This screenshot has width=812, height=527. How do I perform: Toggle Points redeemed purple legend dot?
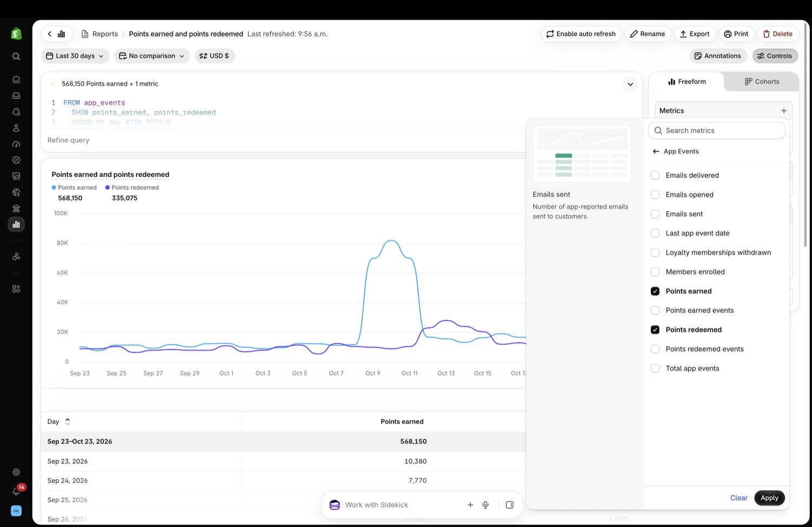tap(107, 187)
